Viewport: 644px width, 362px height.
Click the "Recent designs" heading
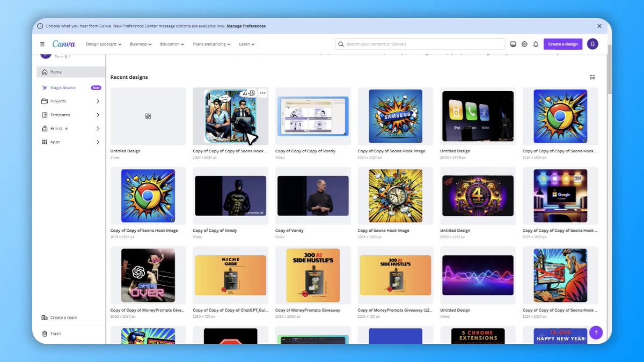(129, 77)
